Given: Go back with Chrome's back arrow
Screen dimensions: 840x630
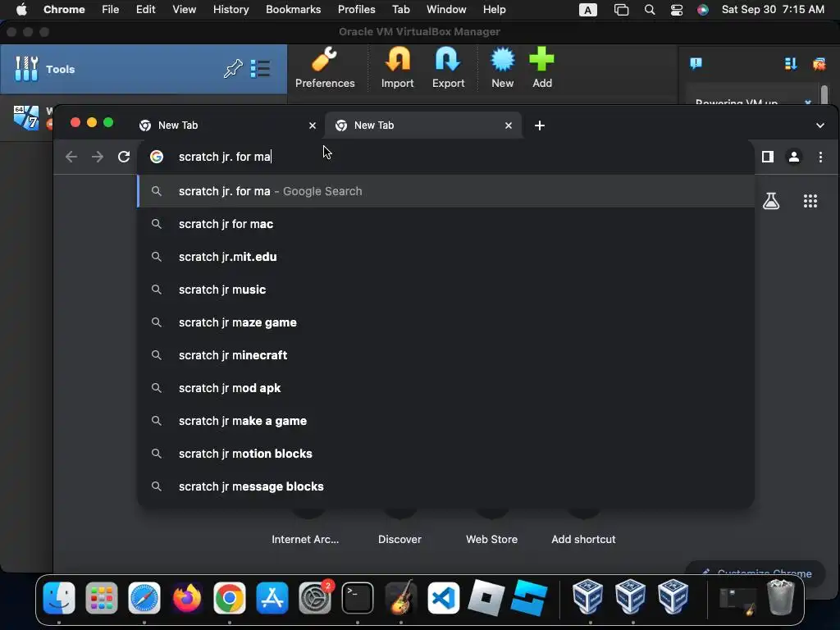Looking at the screenshot, I should (71, 157).
